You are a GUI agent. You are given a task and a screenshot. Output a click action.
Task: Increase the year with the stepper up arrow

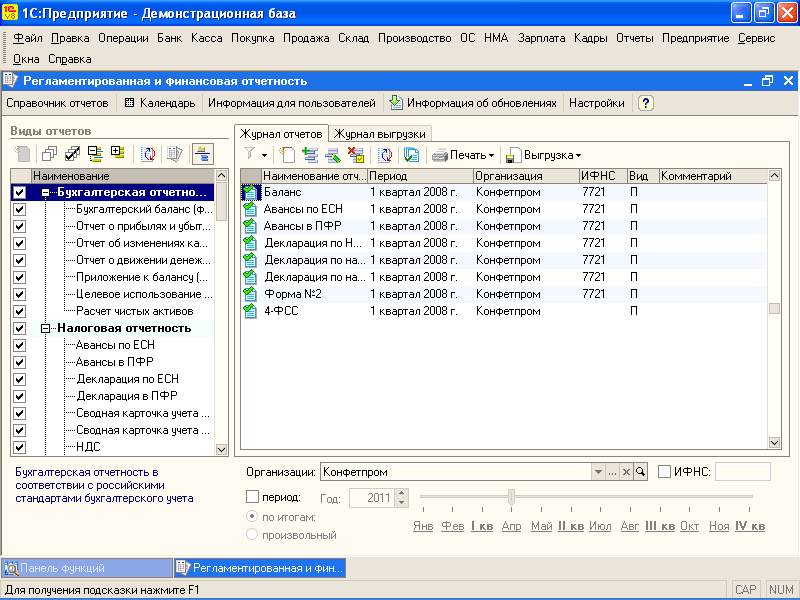pos(402,493)
